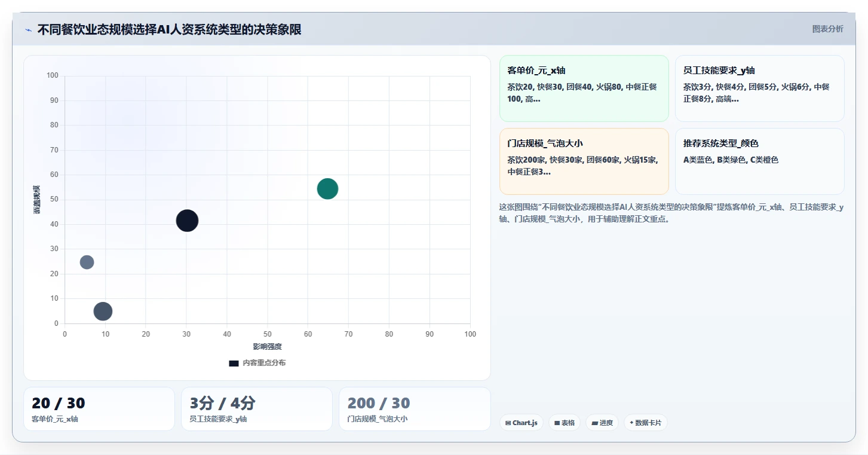Click the icon in the Chart.js chip

point(508,423)
